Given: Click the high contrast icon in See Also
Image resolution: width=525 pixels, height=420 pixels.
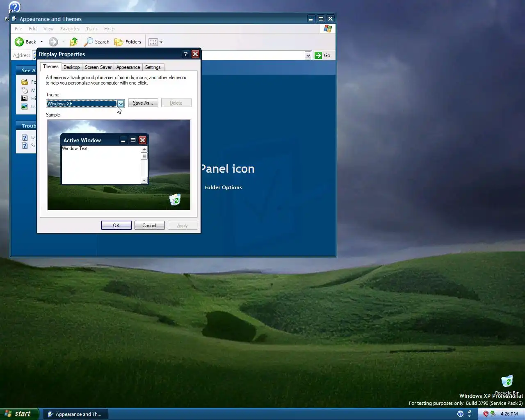Looking at the screenshot, I should coord(25,98).
